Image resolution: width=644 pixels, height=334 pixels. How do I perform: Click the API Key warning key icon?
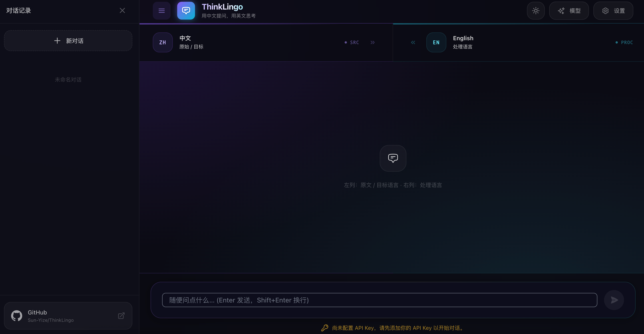[x=324, y=328]
